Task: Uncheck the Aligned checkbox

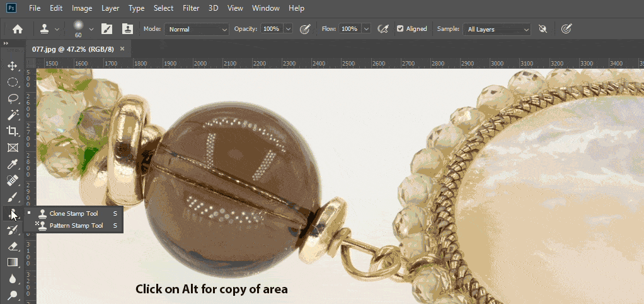Action: (400, 29)
